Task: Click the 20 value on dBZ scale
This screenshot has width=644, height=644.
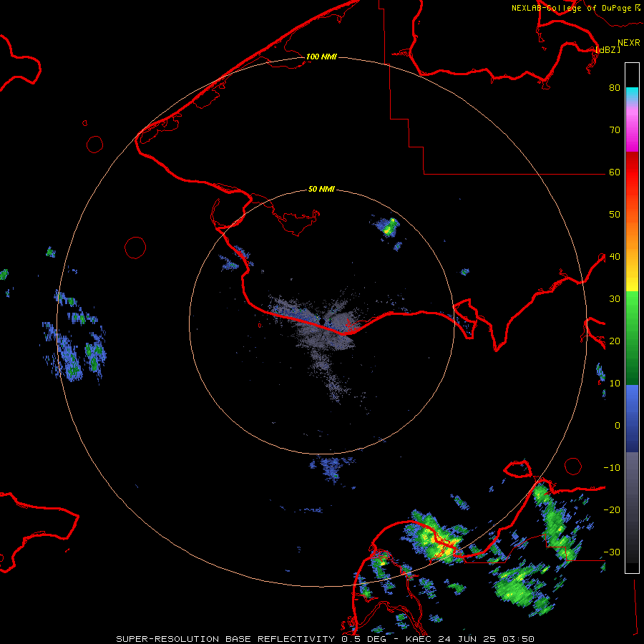Action: [615, 341]
